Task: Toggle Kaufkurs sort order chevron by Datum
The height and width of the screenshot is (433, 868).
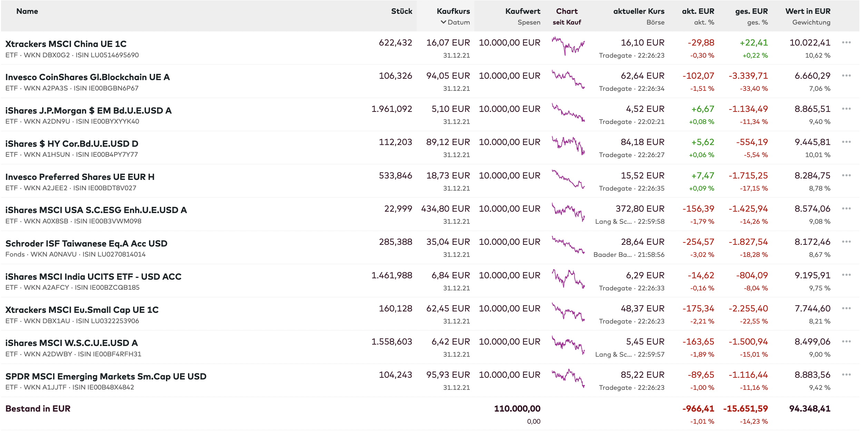Action: tap(443, 22)
